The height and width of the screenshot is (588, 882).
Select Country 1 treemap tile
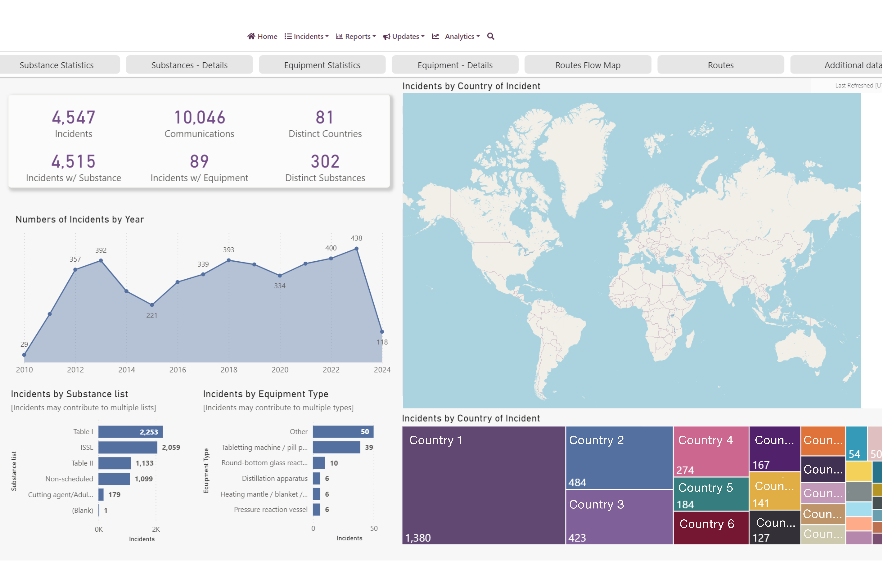(484, 485)
